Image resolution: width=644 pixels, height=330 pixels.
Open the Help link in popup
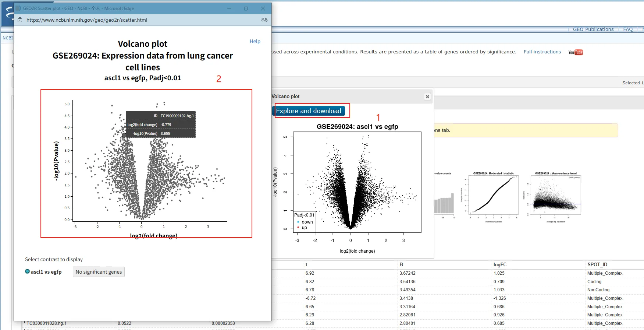click(x=255, y=41)
